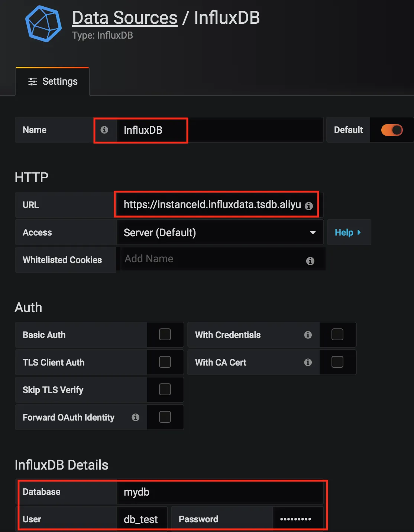Click the Whitelisted Cookies info icon
414x532 pixels.
[310, 261]
